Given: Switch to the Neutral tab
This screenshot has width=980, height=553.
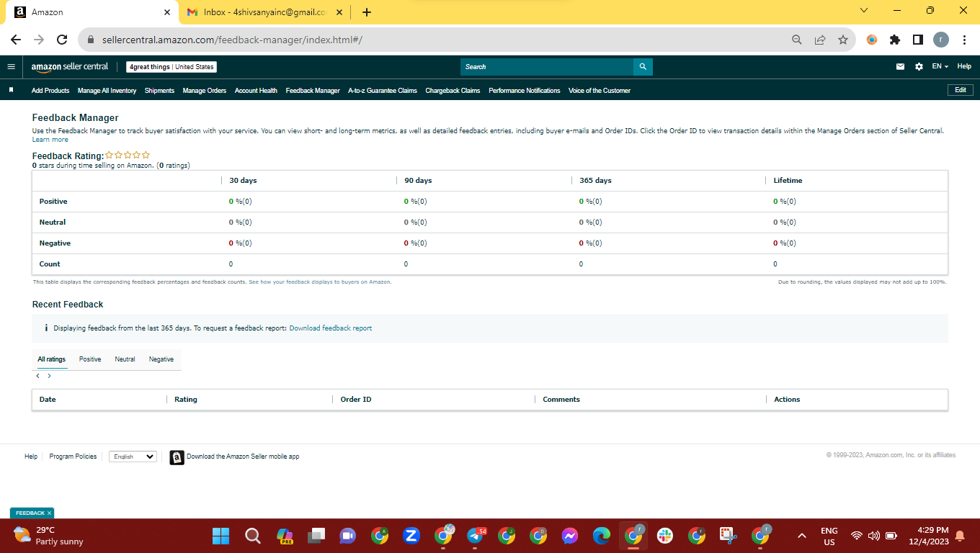Looking at the screenshot, I should pyautogui.click(x=125, y=359).
